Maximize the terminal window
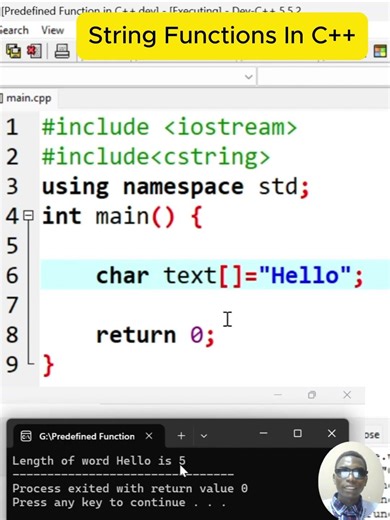This screenshot has width=390, height=520. click(x=297, y=433)
